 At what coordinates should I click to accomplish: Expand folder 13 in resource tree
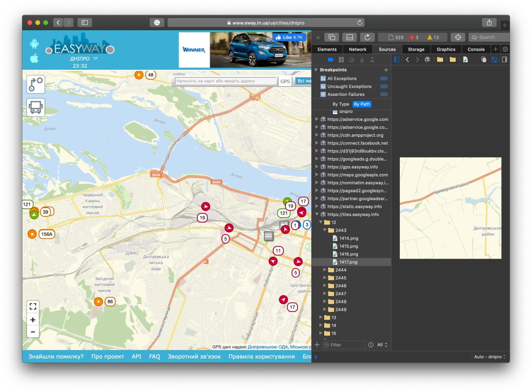coord(321,318)
